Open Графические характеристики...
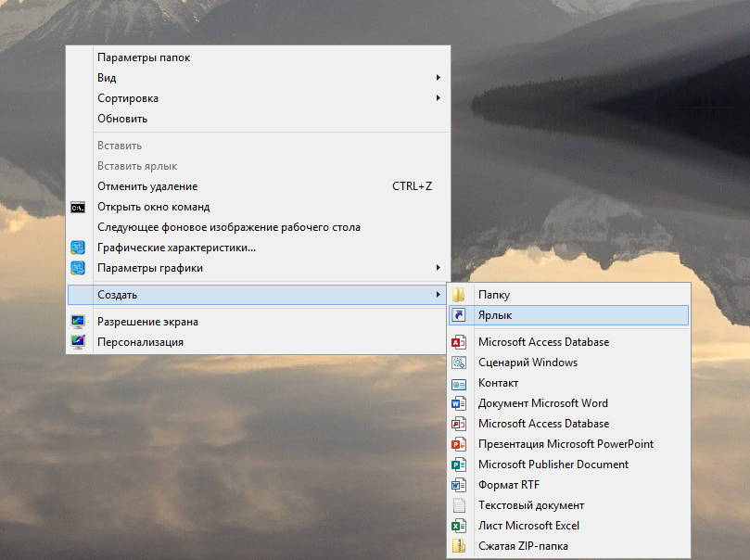 258,248
